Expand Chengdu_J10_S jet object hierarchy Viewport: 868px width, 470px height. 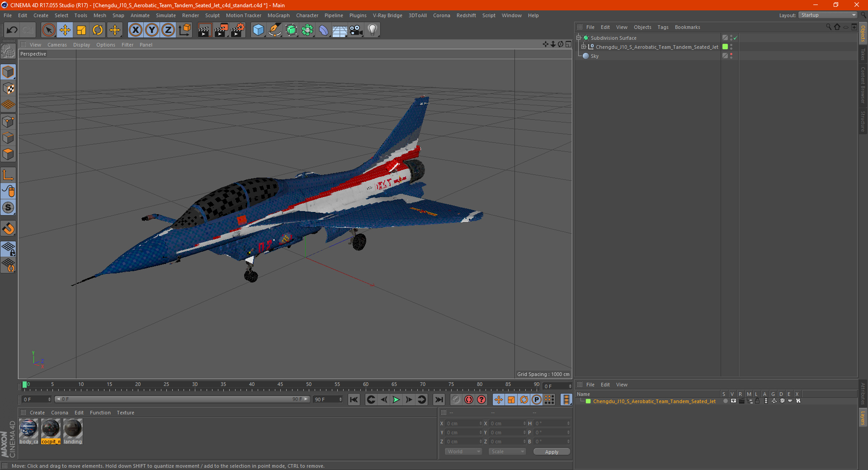pyautogui.click(x=584, y=47)
